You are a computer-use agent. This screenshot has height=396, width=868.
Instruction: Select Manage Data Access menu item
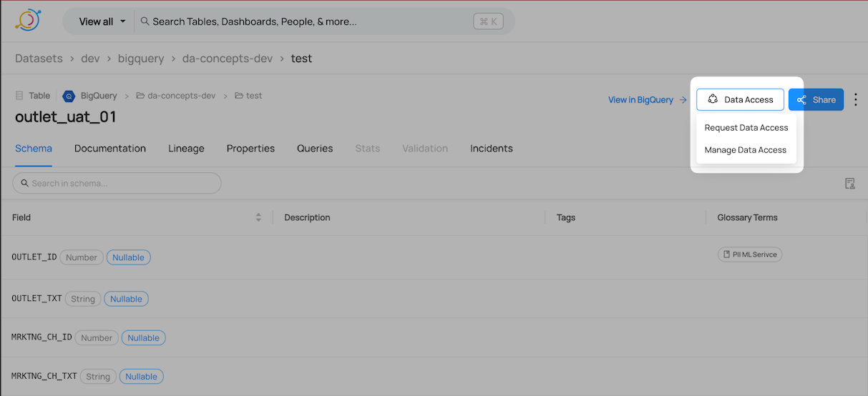click(745, 150)
